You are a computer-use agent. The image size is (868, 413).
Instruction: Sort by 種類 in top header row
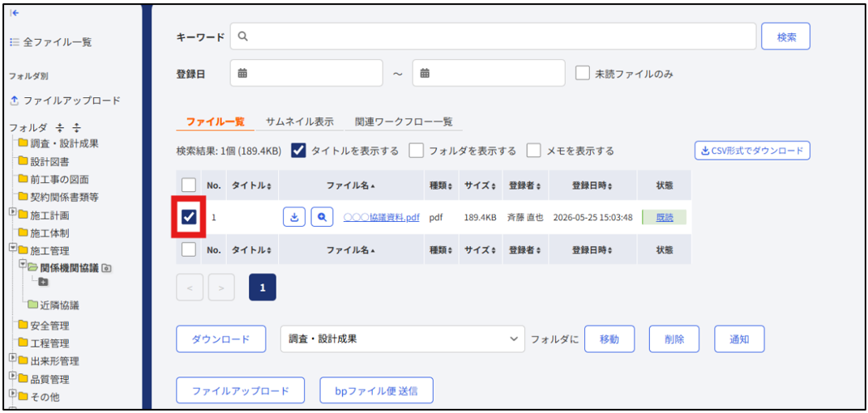441,185
